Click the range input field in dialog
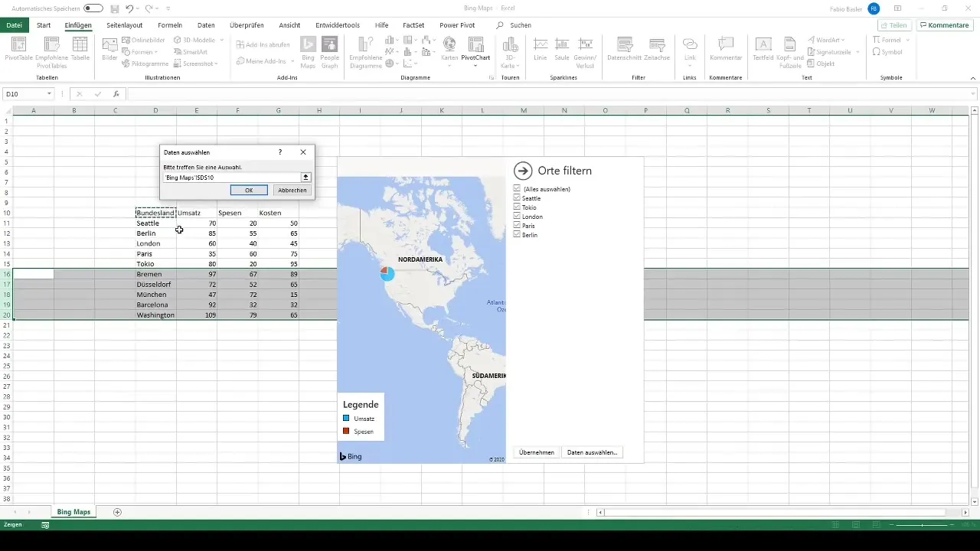 [231, 177]
